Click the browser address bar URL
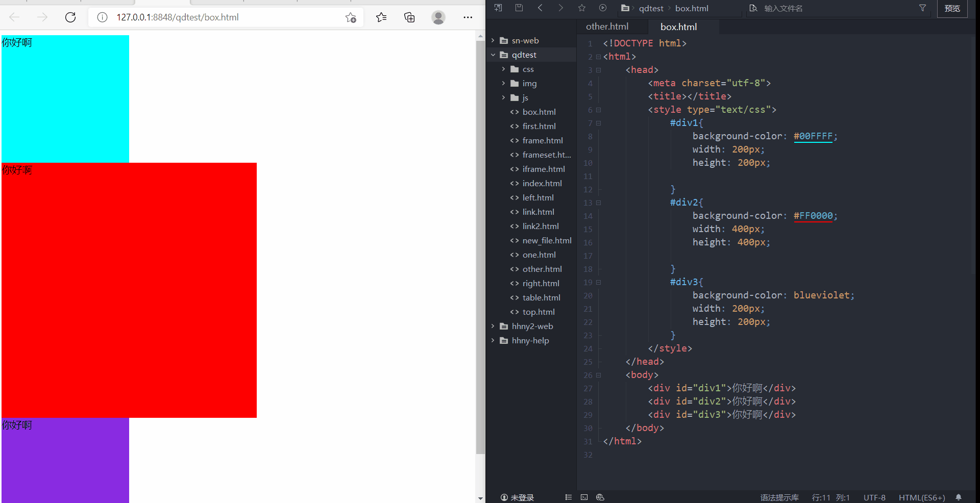Image resolution: width=980 pixels, height=503 pixels. [x=178, y=17]
